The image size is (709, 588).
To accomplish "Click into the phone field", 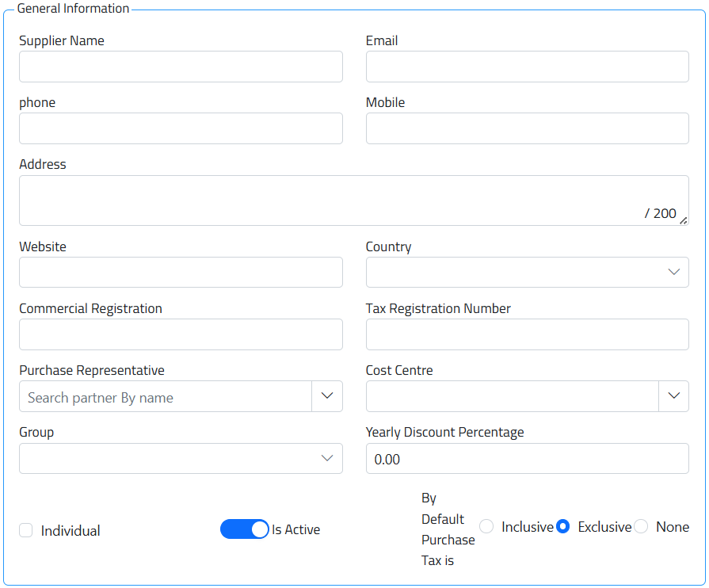I will point(181,128).
